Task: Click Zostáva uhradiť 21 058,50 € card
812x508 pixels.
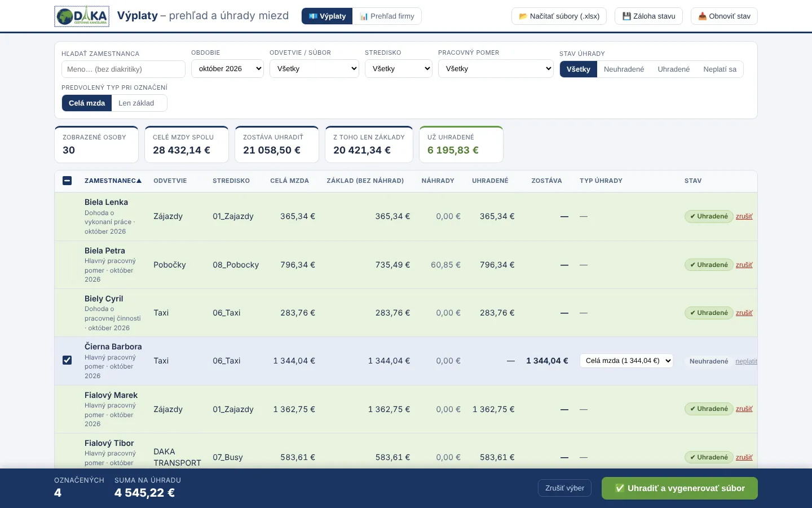Action: pos(277,144)
